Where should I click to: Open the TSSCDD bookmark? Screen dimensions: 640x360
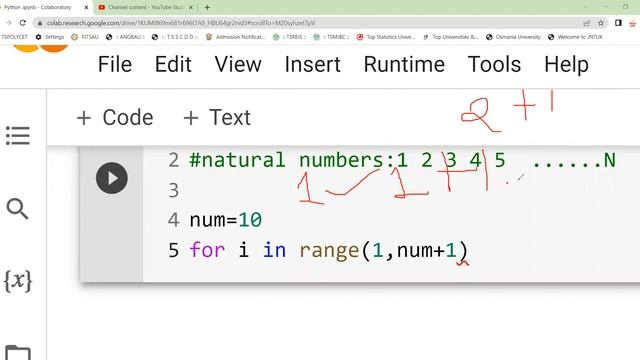click(176, 37)
